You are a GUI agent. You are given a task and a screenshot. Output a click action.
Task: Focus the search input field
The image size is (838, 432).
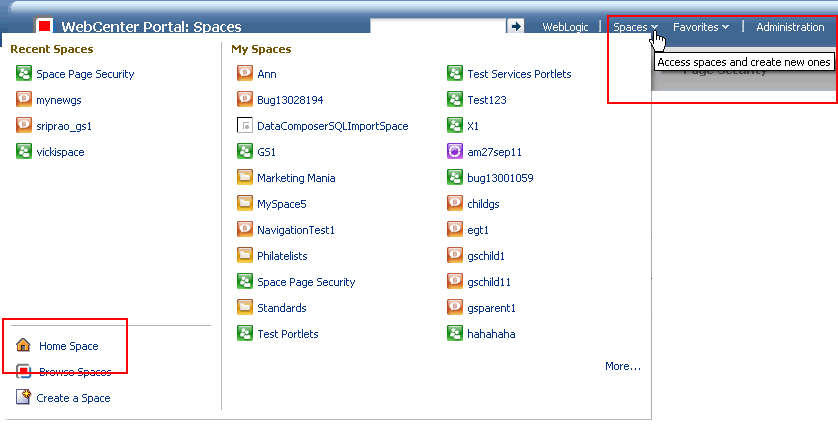438,26
